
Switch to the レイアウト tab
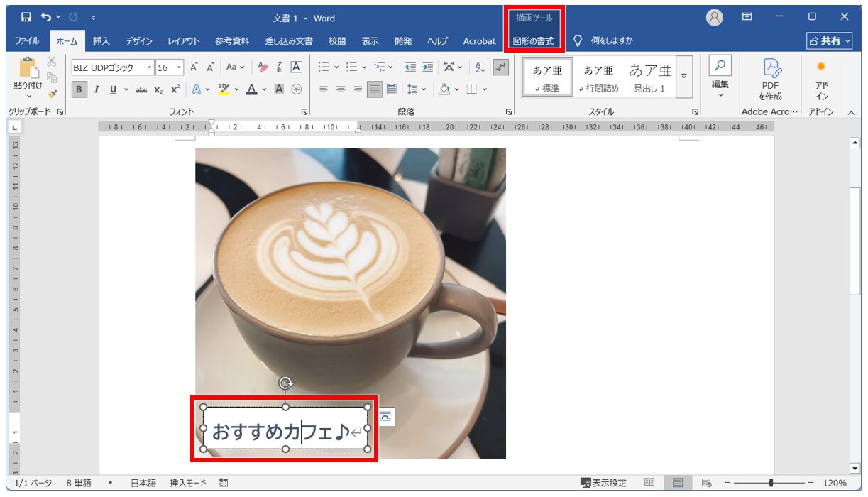[184, 41]
